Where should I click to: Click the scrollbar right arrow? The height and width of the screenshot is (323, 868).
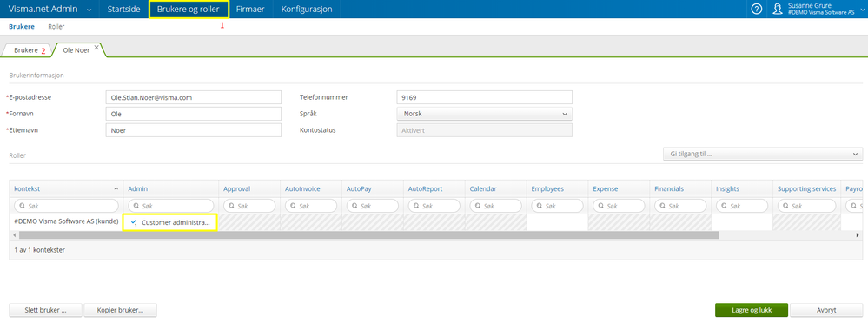click(858, 235)
